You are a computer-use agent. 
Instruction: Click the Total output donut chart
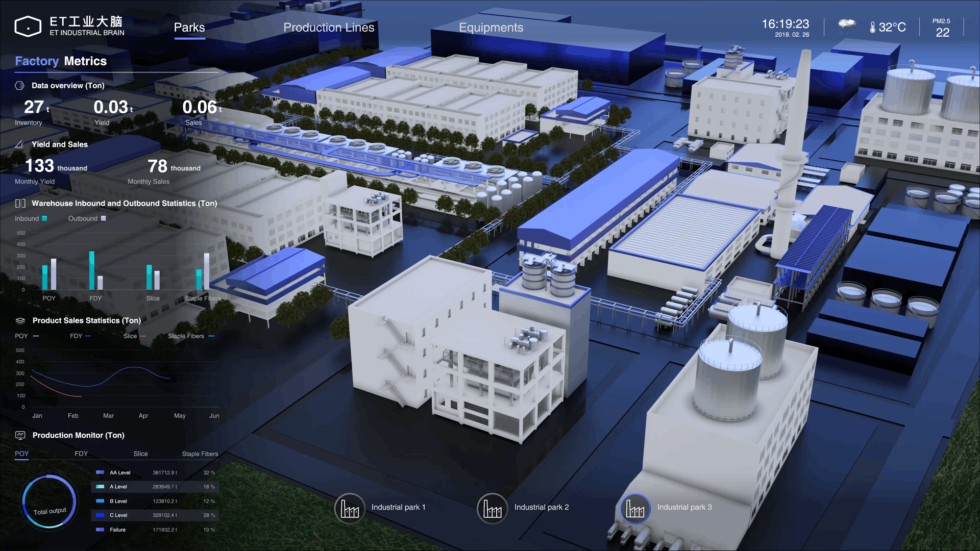(49, 503)
